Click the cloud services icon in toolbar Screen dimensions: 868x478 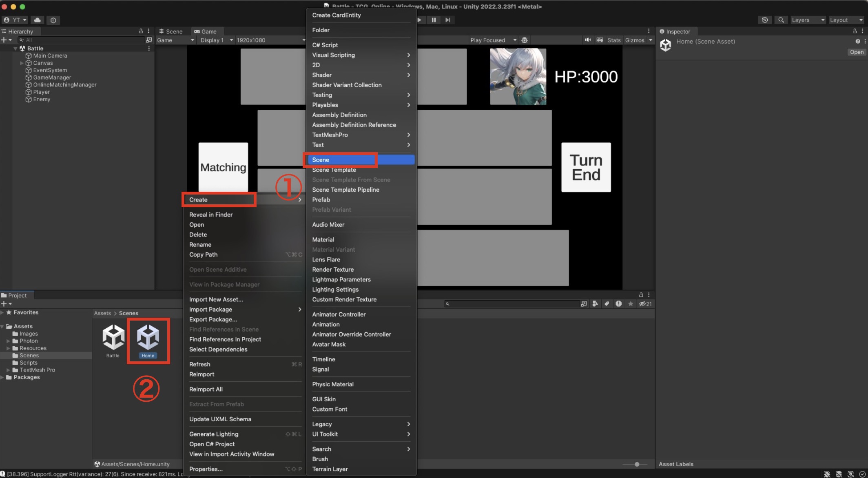pyautogui.click(x=37, y=20)
